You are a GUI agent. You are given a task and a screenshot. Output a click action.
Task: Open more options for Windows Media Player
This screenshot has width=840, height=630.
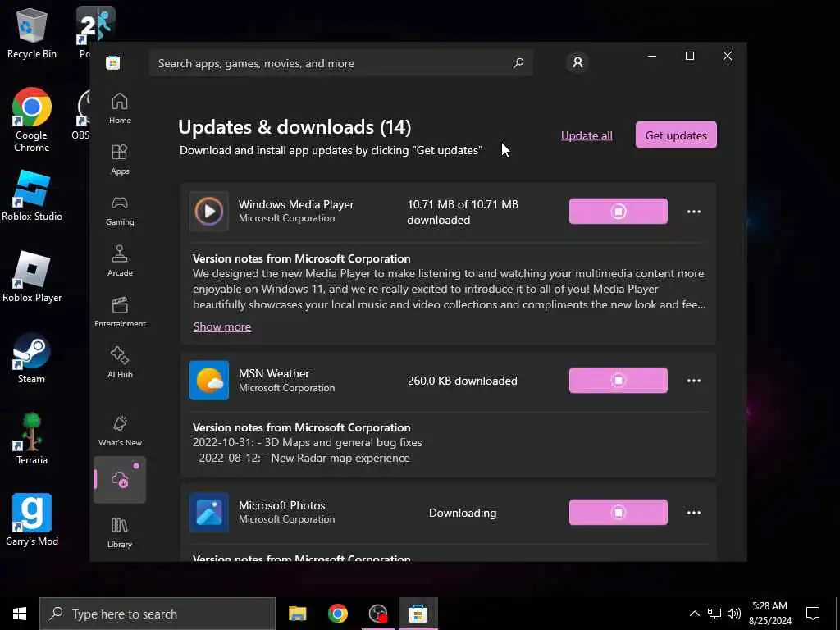(694, 212)
